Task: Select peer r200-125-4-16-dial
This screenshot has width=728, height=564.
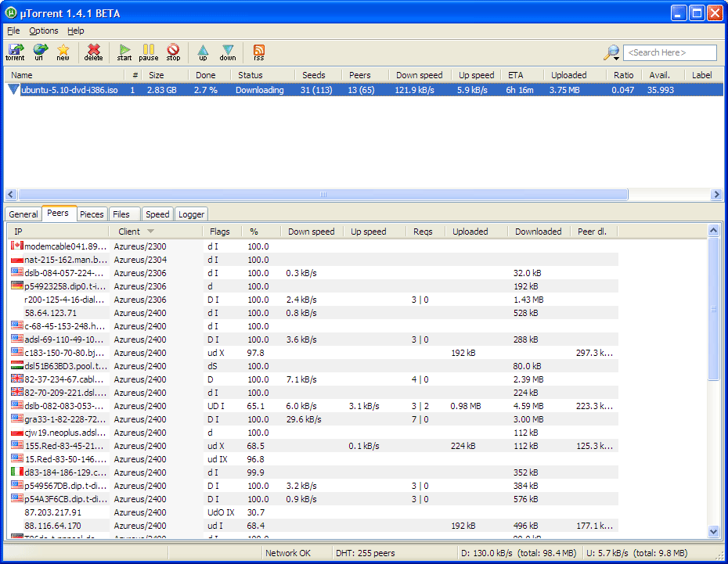Action: tap(313, 300)
